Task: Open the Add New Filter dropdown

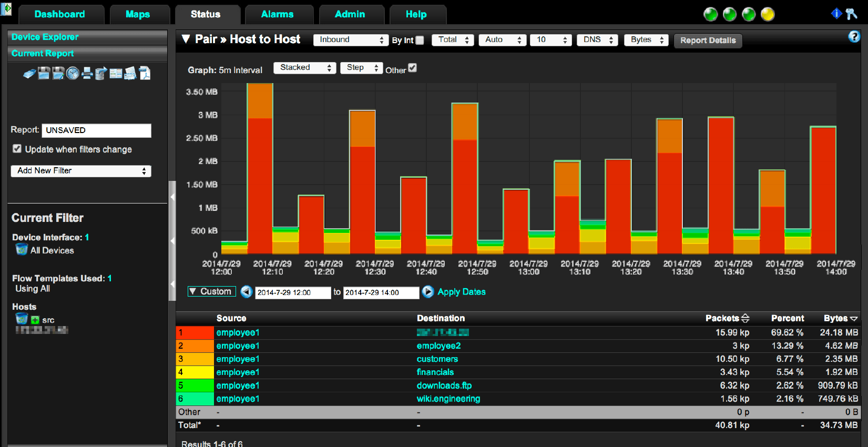Action: pyautogui.click(x=81, y=171)
